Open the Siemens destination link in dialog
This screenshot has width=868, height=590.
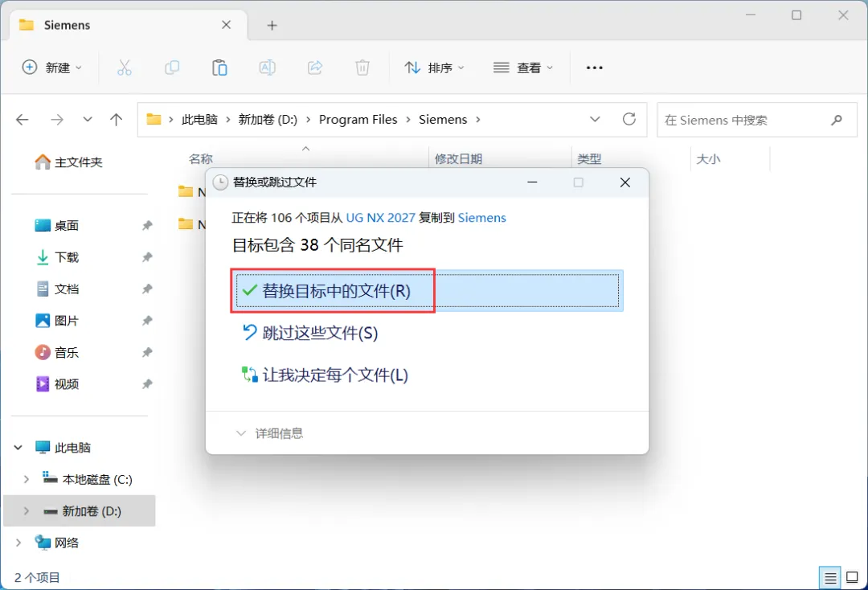click(481, 218)
